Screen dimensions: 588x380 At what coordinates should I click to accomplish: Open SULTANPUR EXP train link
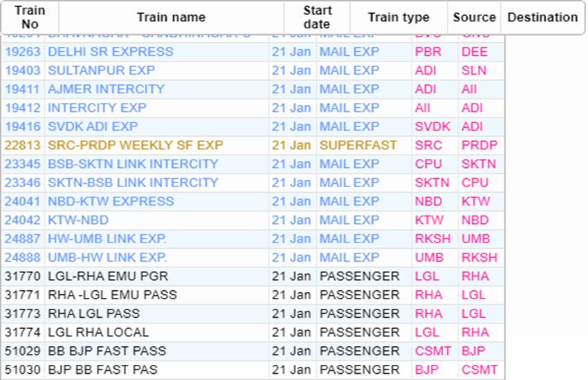point(101,70)
